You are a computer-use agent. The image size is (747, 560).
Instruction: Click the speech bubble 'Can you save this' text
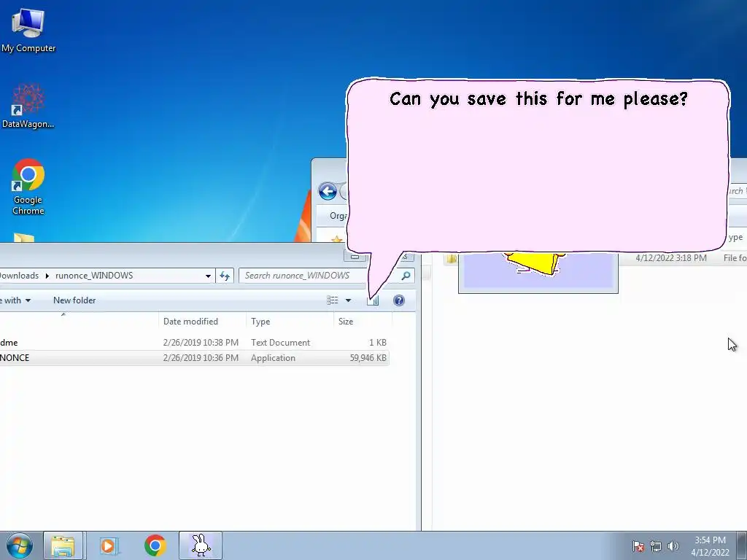(x=538, y=99)
